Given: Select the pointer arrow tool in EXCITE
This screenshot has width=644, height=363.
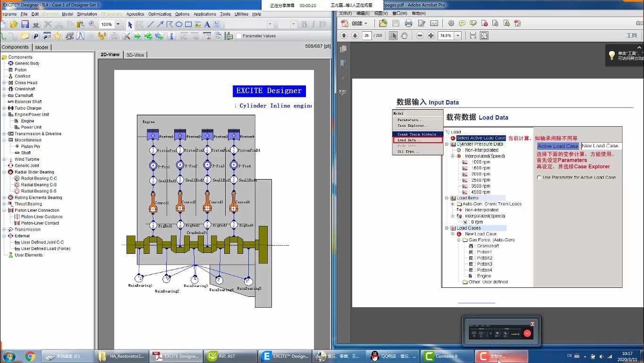Looking at the screenshot, I should point(130,24).
